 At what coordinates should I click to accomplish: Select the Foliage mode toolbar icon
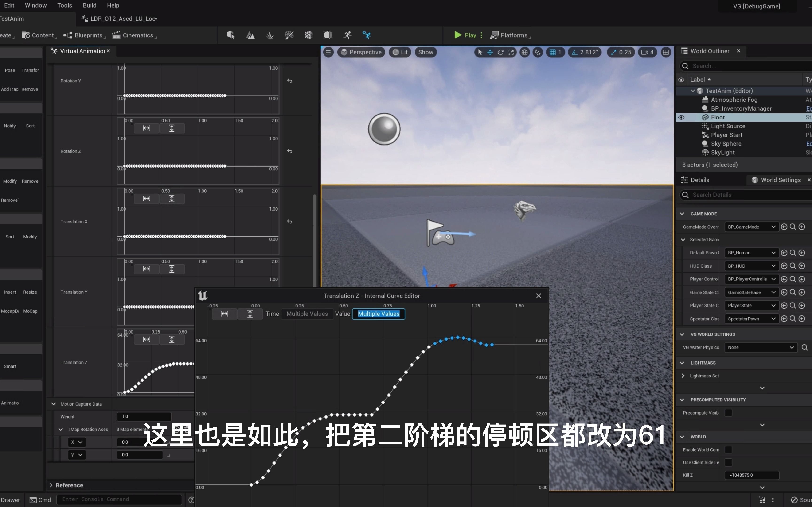270,35
